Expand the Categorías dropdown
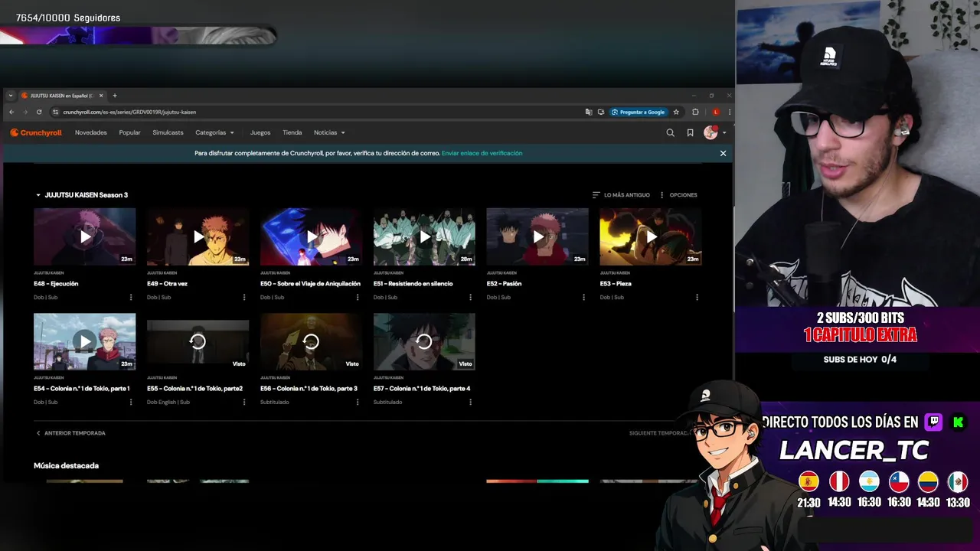 coord(214,132)
